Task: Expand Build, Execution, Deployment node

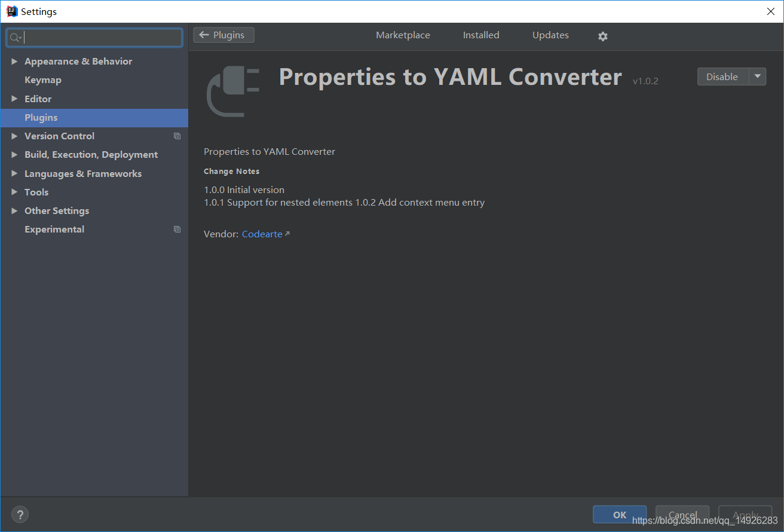Action: click(x=14, y=155)
